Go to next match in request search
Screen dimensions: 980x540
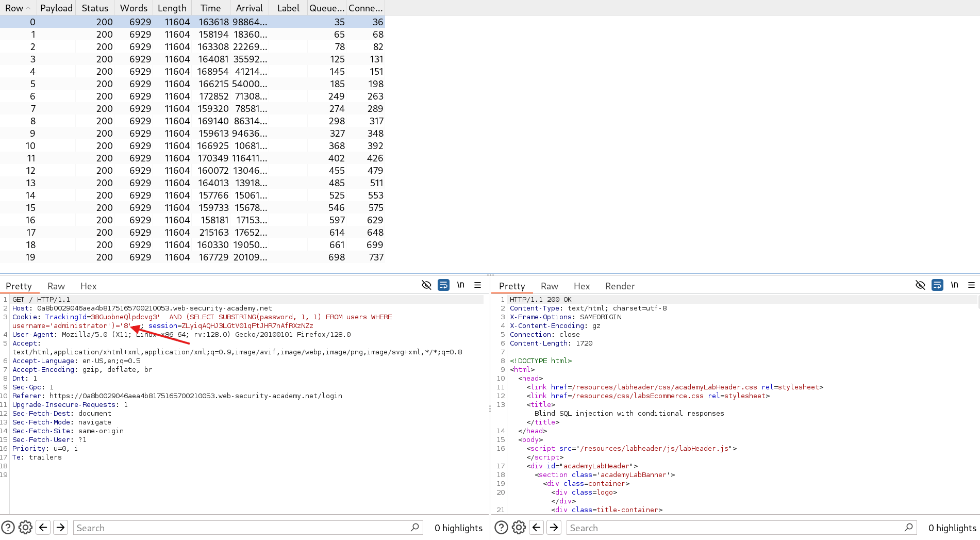coord(61,528)
